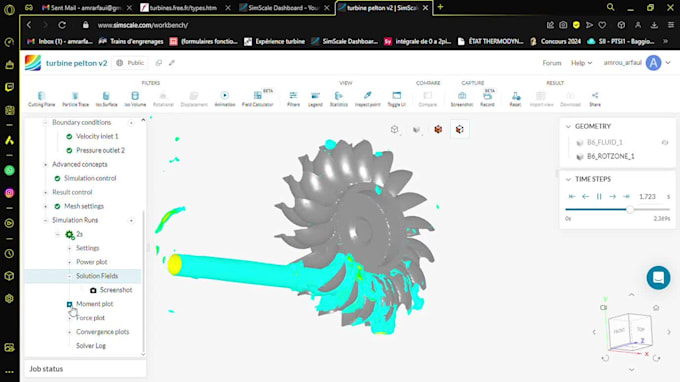
Task: Select the surfaces with edges render cube icon
Action: 460,129
